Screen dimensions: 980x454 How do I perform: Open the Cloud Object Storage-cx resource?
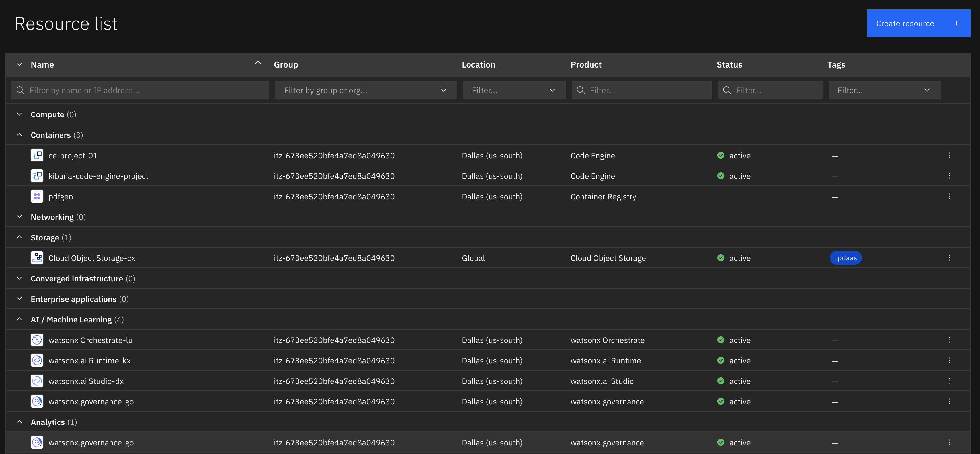(x=92, y=258)
